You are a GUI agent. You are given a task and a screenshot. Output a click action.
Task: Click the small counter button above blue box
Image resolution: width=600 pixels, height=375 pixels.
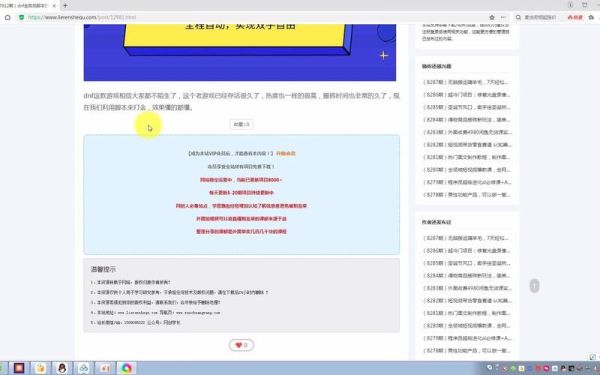pos(241,124)
